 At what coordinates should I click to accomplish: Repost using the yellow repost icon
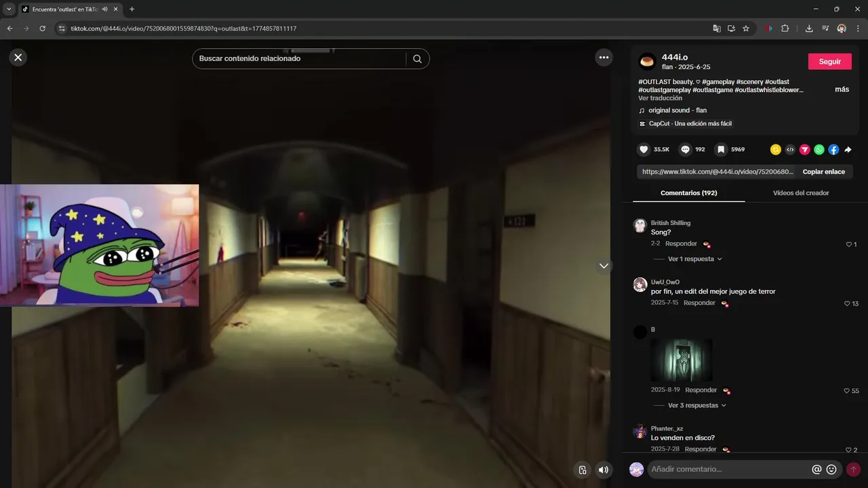pos(775,150)
